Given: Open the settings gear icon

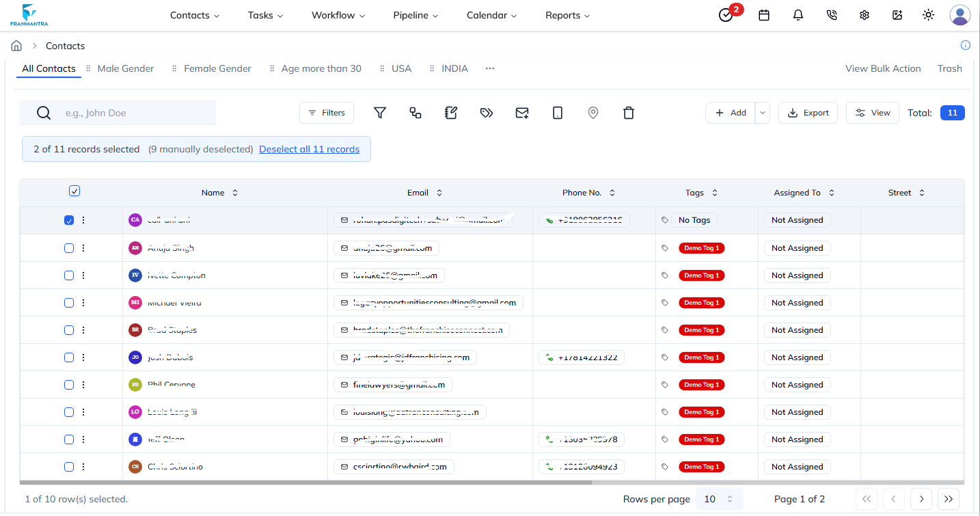Looking at the screenshot, I should pyautogui.click(x=864, y=15).
